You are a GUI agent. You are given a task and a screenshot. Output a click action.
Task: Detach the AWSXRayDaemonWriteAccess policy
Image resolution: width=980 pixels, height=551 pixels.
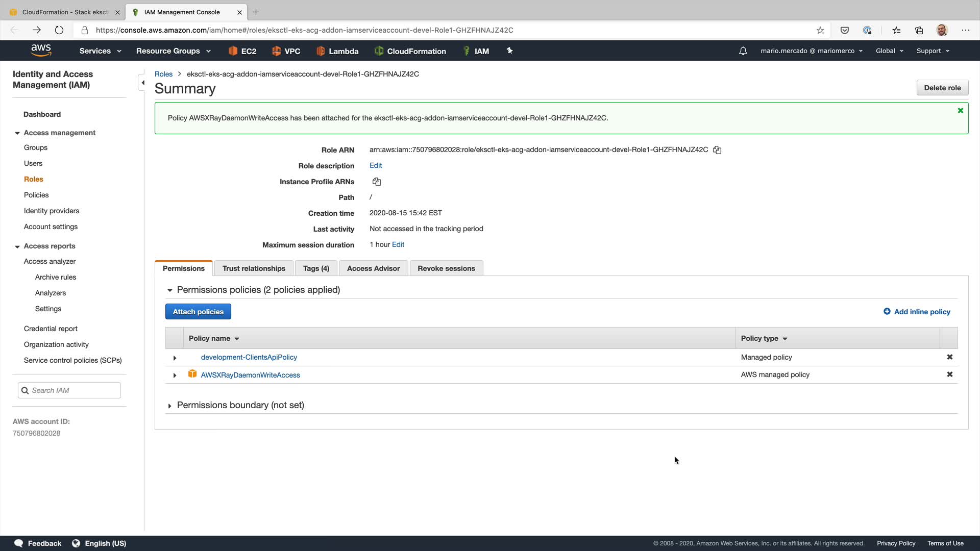(x=950, y=374)
